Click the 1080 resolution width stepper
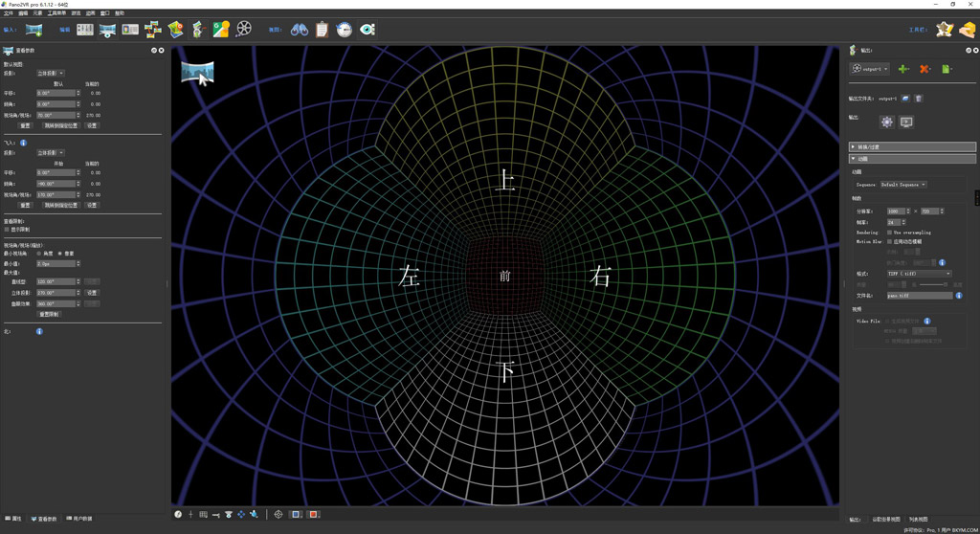 (908, 211)
